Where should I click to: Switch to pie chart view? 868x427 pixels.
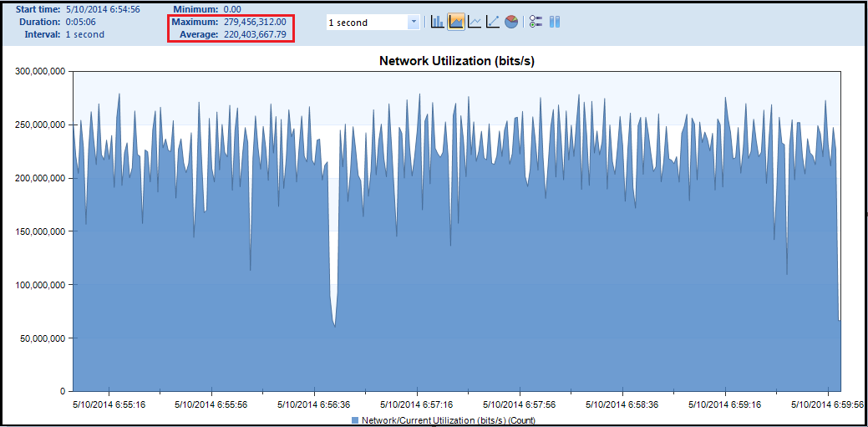tap(511, 22)
